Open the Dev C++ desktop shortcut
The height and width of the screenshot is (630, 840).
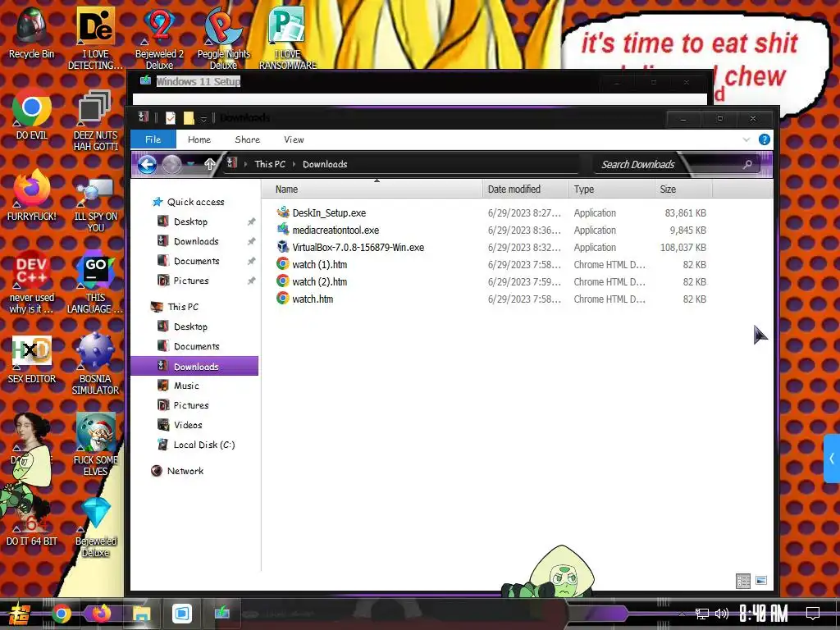pyautogui.click(x=32, y=282)
